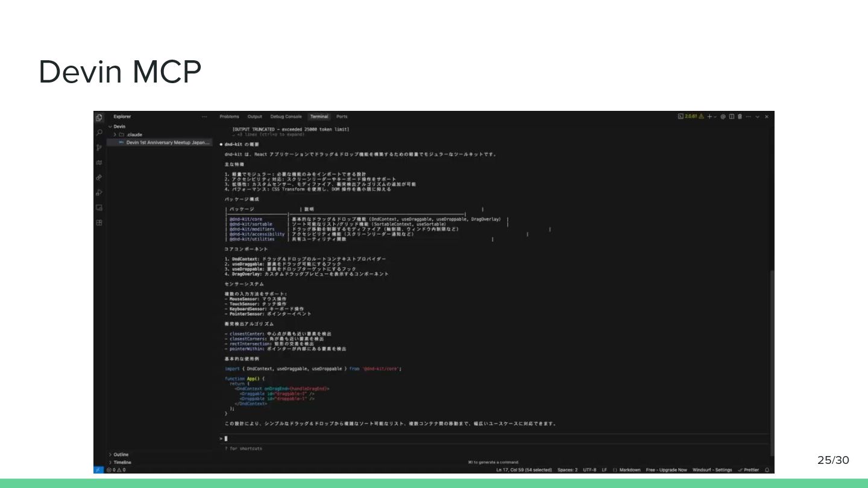
Task: Kill terminal with trash icon
Action: 740,116
